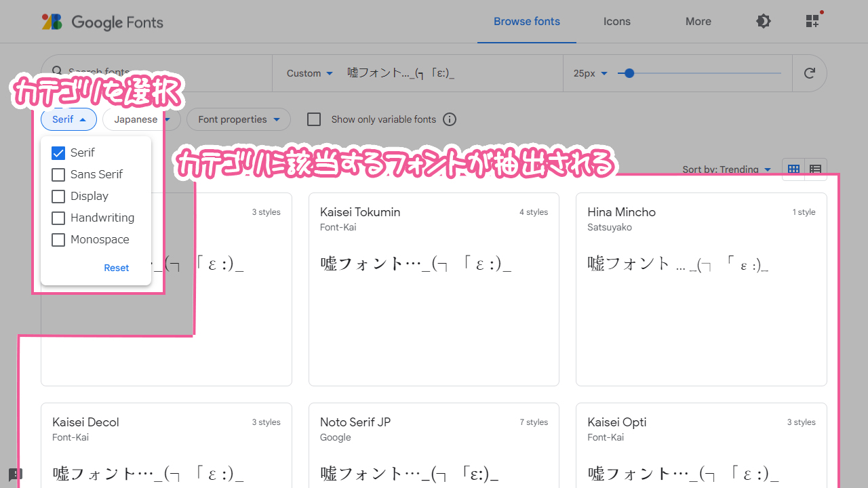Open the Kaisei Tokumin font card
The image size is (868, 488).
point(434,289)
